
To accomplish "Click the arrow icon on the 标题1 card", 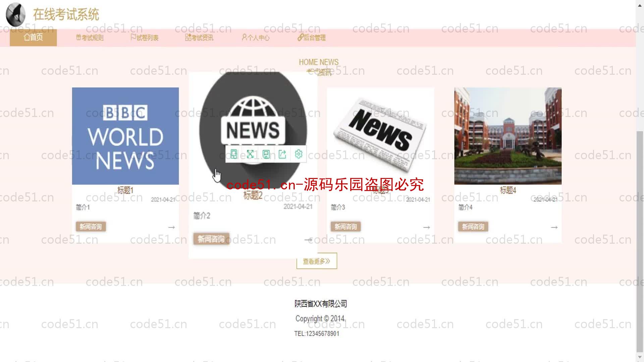I will click(171, 227).
